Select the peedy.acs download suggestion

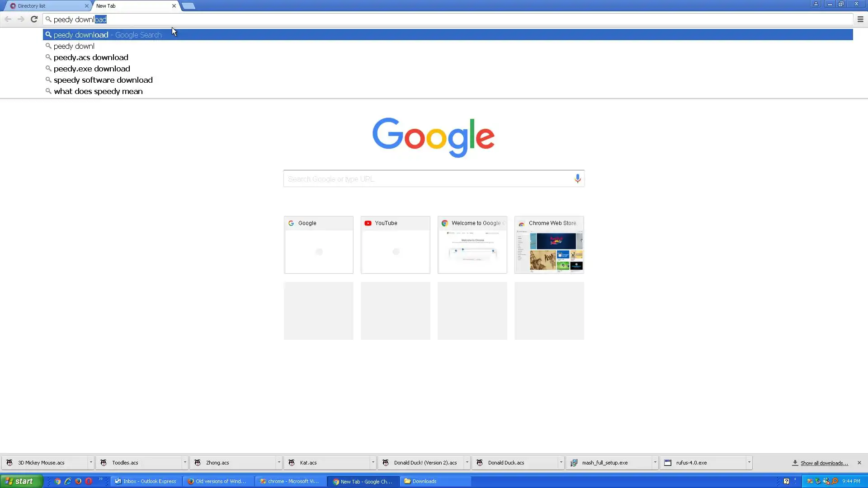tap(91, 57)
